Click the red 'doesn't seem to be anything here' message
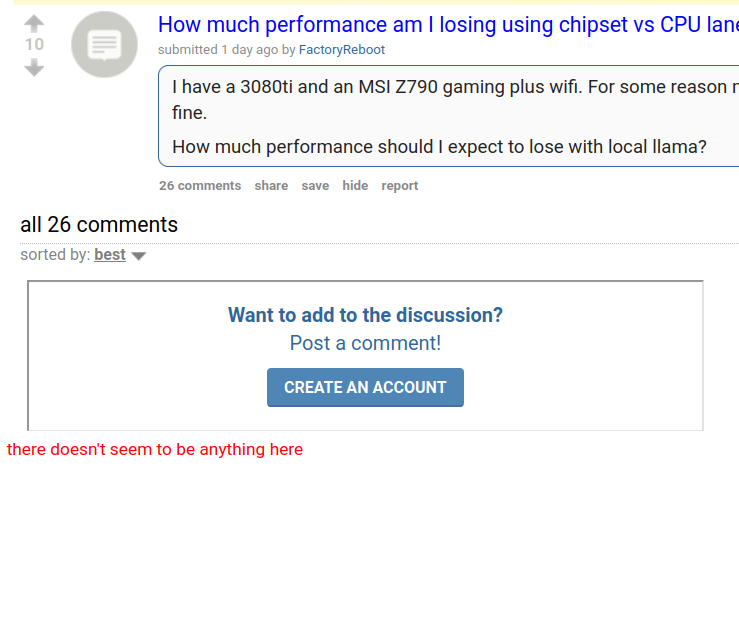 click(x=155, y=450)
